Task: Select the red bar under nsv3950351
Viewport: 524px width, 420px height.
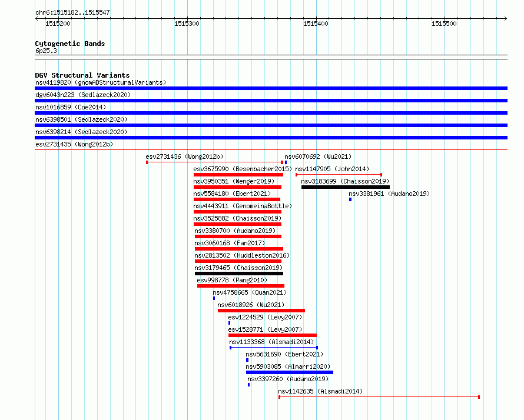Action: pos(238,187)
